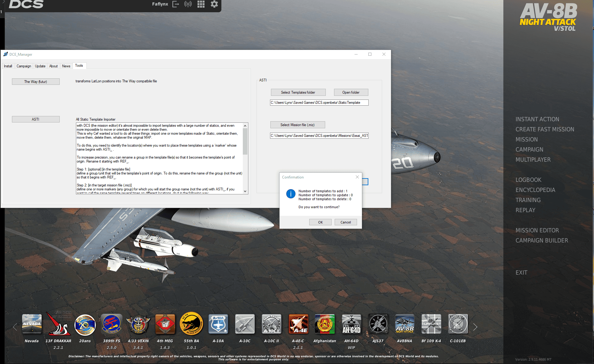Click the Faflynx username
Screen dimensions: 594x364
(x=160, y=4)
